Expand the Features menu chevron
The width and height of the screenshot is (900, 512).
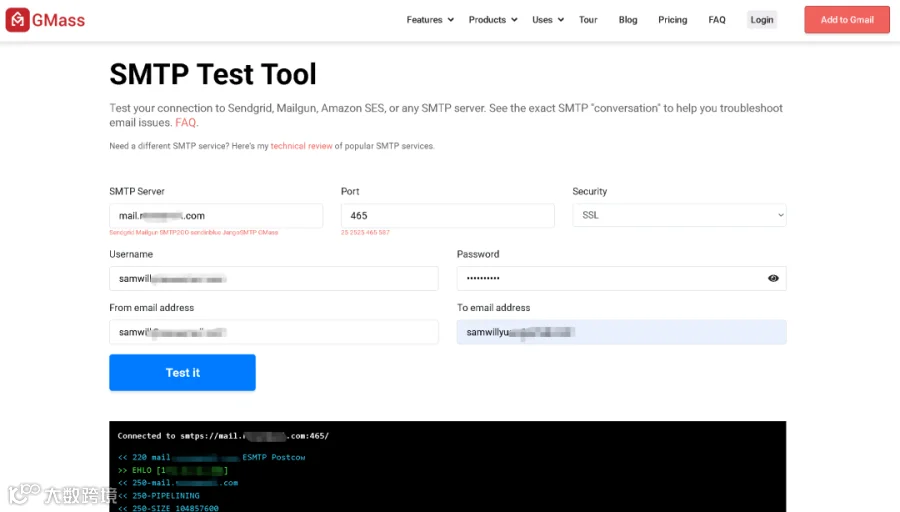451,20
